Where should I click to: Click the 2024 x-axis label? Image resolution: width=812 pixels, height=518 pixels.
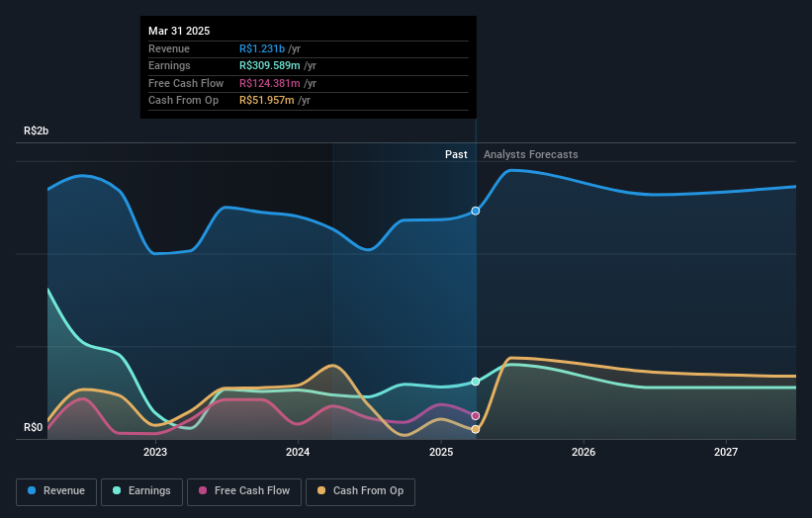298,452
